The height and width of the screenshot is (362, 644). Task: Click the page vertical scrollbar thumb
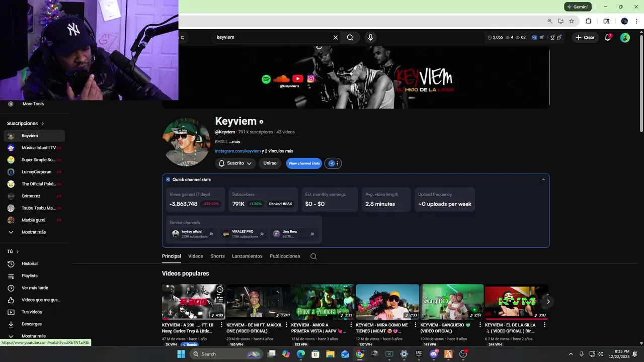coord(640,84)
